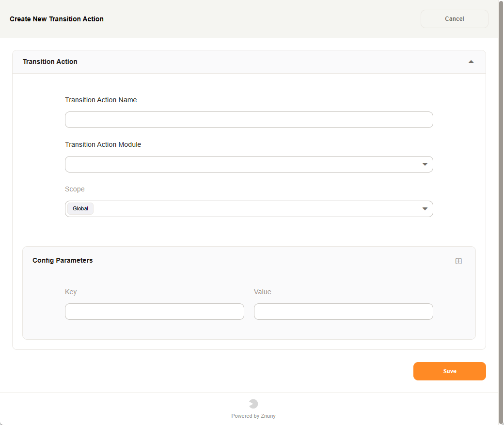Click the plus icon in Config Parameters header
This screenshot has width=504, height=425.
[458, 261]
